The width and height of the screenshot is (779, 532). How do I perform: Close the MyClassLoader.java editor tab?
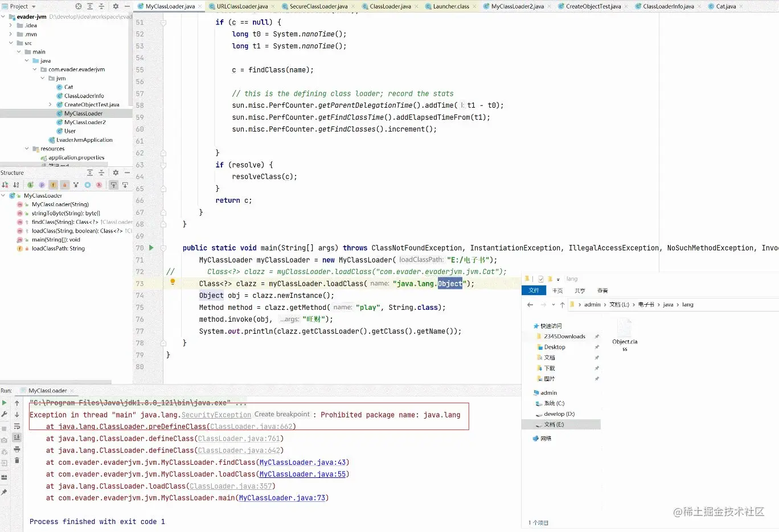200,6
